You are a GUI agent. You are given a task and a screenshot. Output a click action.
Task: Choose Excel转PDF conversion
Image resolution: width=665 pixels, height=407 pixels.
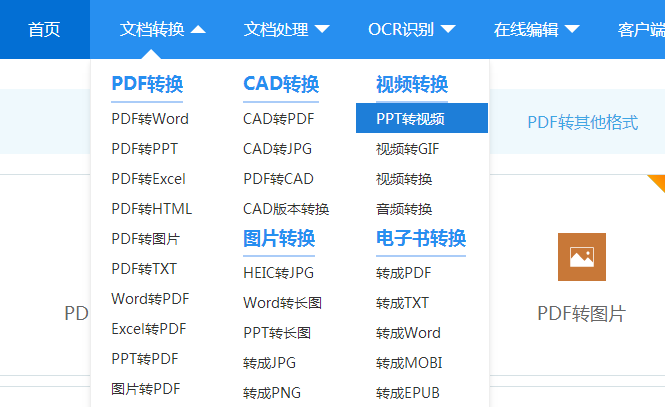(x=149, y=329)
